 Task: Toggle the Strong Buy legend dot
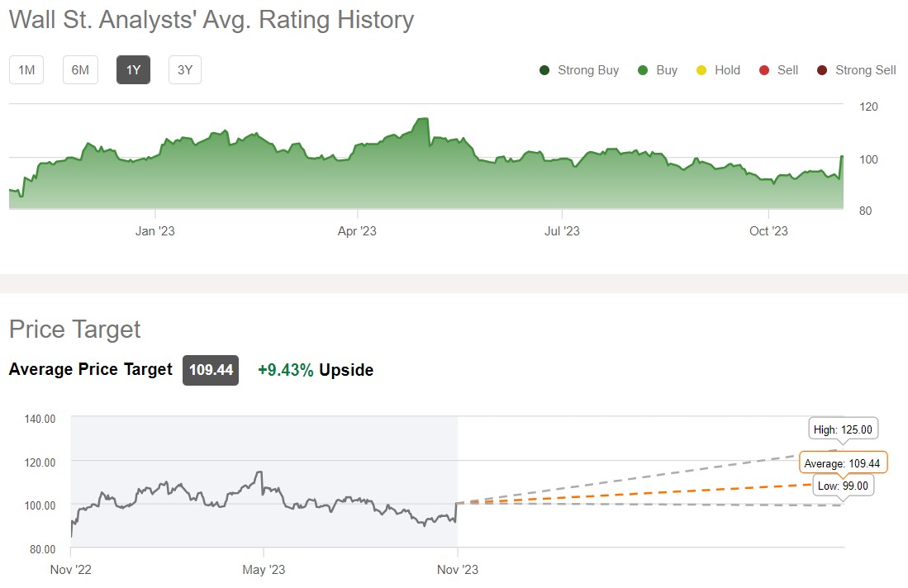(544, 70)
